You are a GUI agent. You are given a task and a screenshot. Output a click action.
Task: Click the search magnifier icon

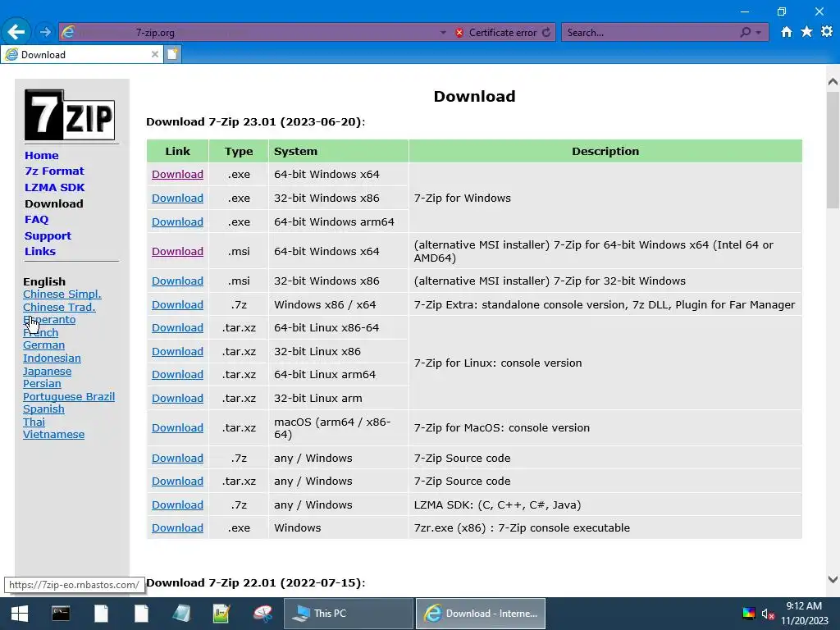[745, 33]
